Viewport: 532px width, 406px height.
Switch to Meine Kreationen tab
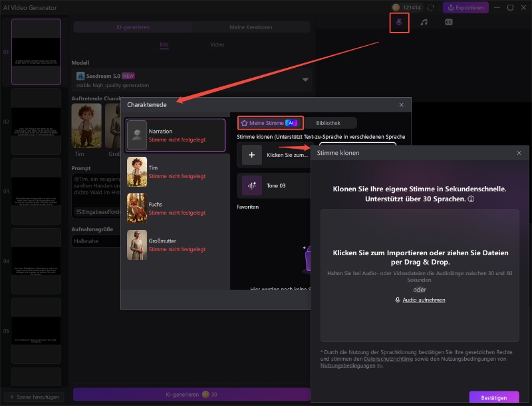click(251, 27)
